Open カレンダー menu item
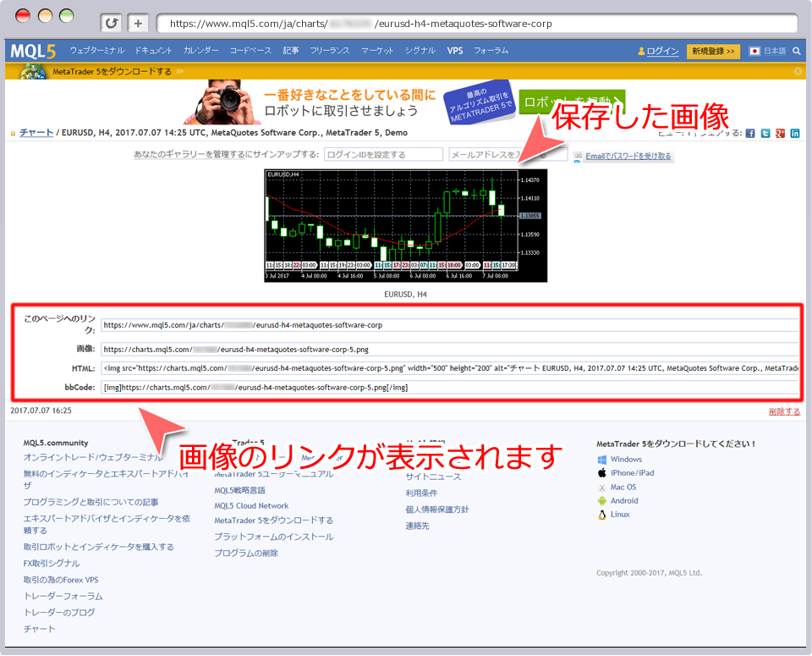The width and height of the screenshot is (812, 656). 201,50
